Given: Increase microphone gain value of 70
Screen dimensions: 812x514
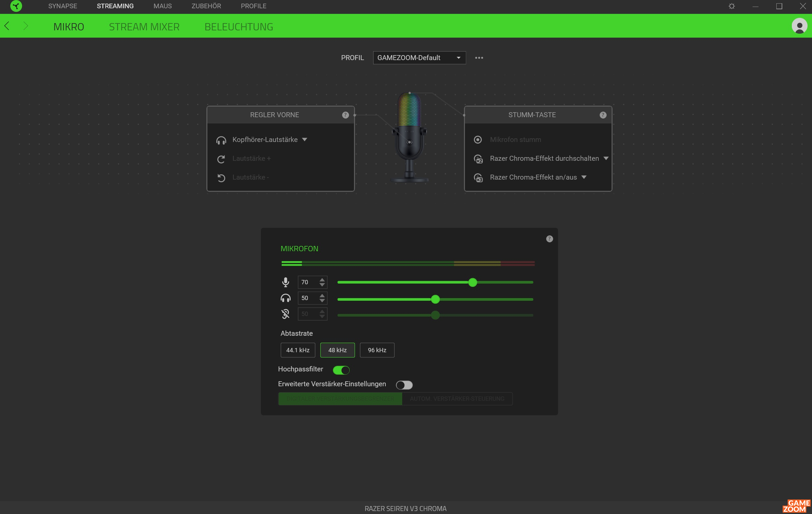Looking at the screenshot, I should pyautogui.click(x=322, y=279).
